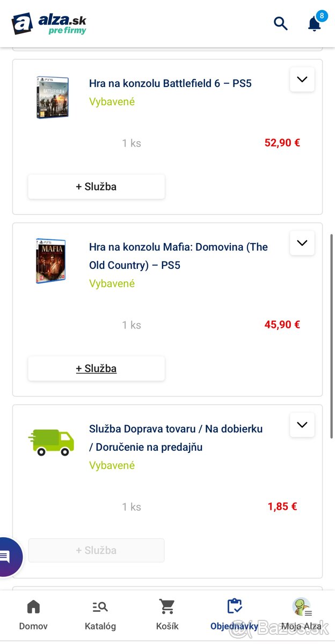This screenshot has width=335, height=644.
Task: Open notifications bell with 8 badge
Action: coord(314,23)
